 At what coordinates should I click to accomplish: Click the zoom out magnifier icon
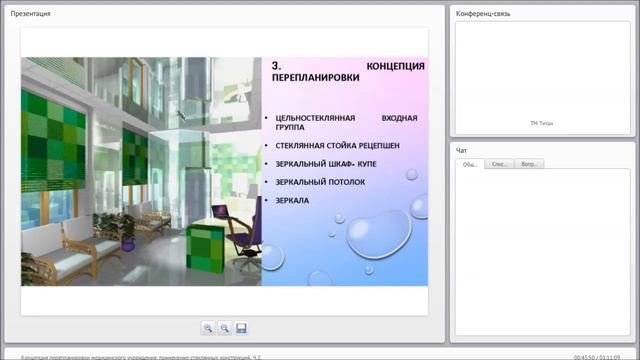point(224,328)
